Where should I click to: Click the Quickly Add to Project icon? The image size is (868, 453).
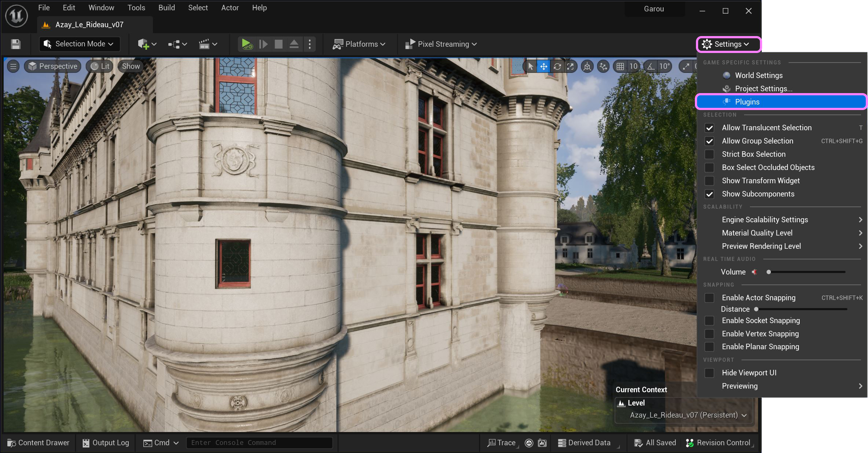coord(143,44)
